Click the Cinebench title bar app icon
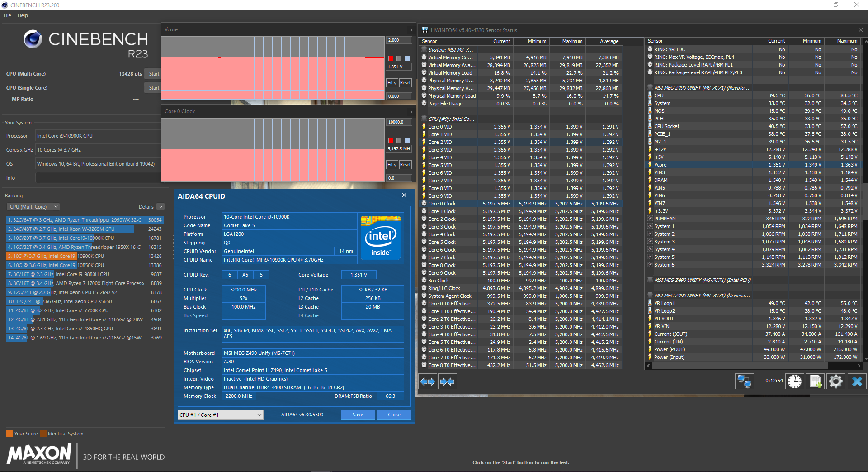868x472 pixels. [5, 5]
